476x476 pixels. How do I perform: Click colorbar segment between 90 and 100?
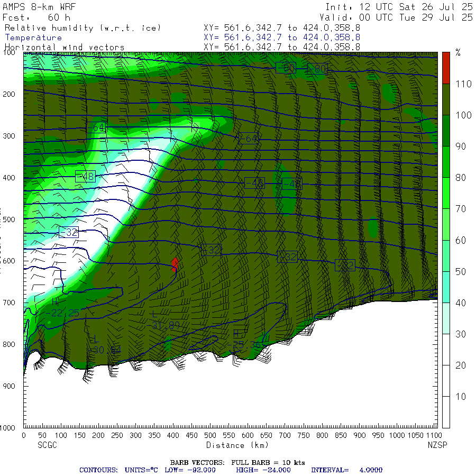446,131
